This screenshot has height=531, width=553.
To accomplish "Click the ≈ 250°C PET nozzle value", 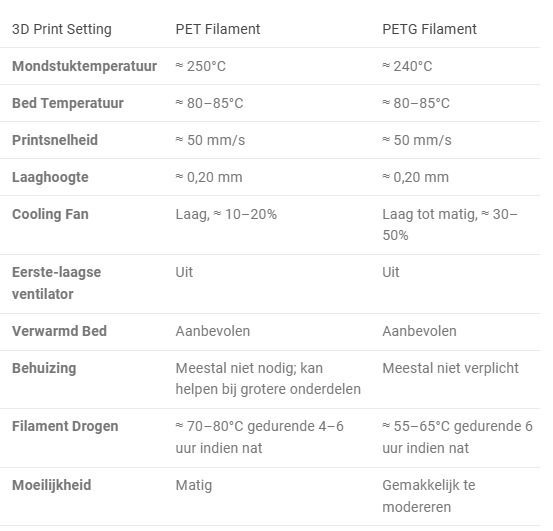I will 200,66.
